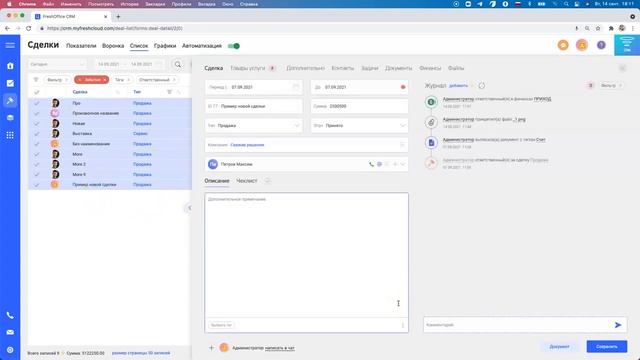Toggle the checkmark for the Выставка deal row
Screen dimensions: 640x360
[x=36, y=134]
